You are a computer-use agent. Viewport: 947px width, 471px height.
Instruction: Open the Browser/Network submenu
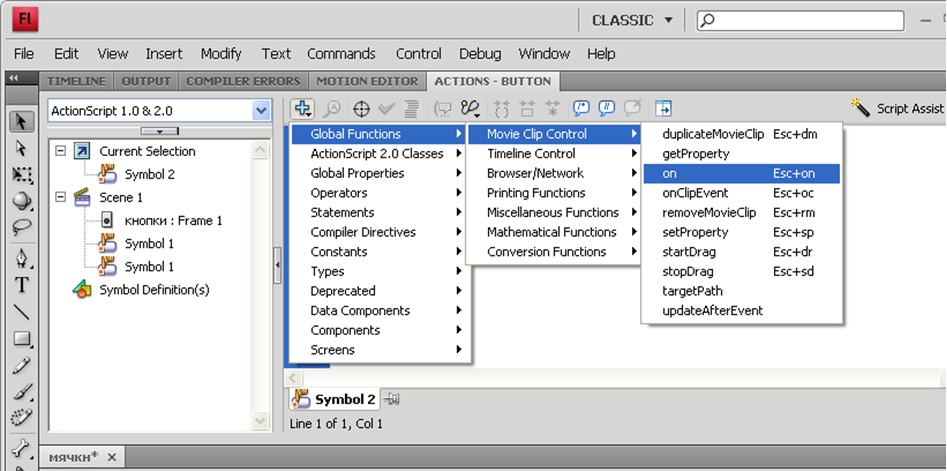[x=554, y=173]
